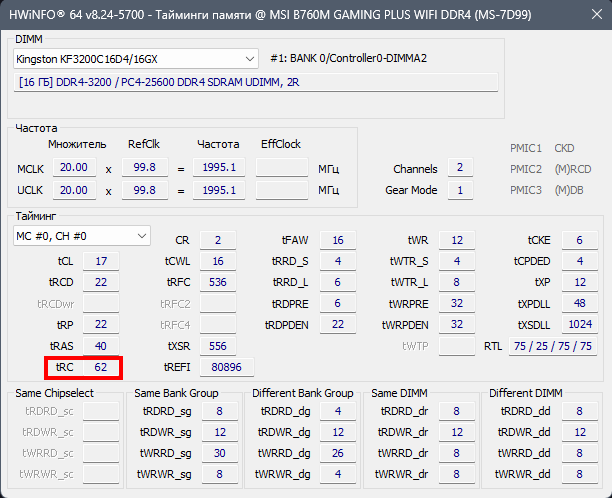
Task: Click the UCLK frequency value 1995.1
Action: [x=219, y=190]
